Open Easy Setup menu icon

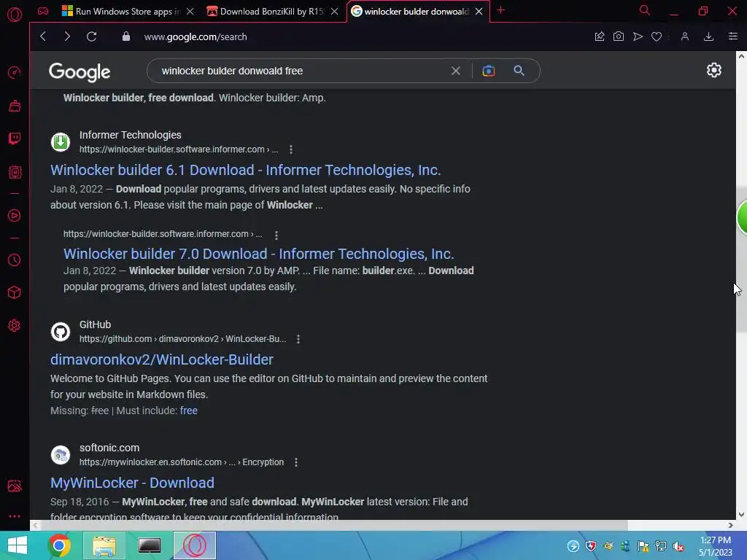tap(732, 36)
